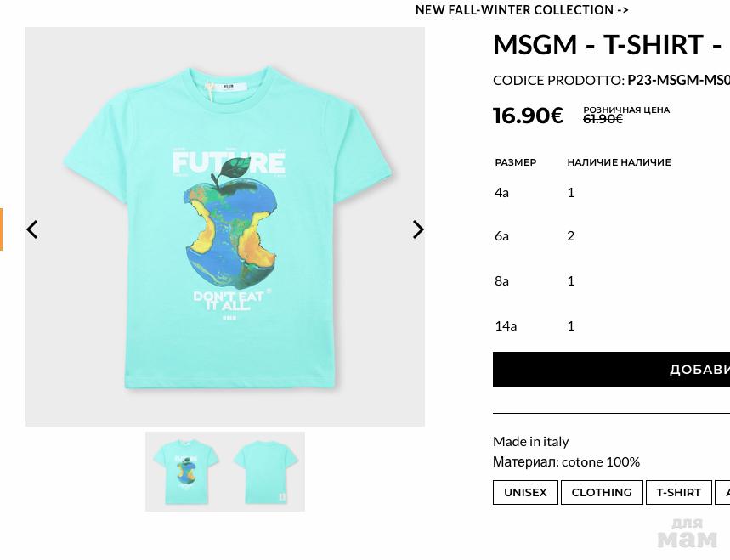This screenshot has width=730, height=560.
Task: Click the product code P23-MSGM text
Action: (x=678, y=80)
